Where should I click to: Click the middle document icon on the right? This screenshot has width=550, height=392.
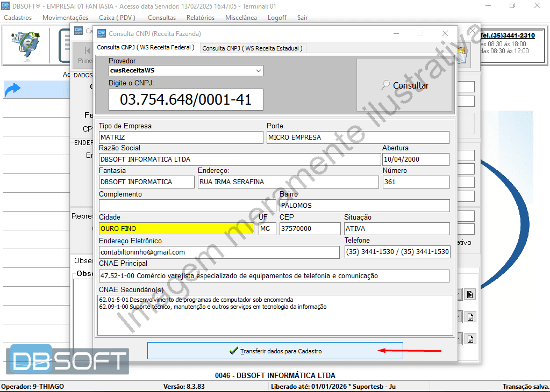coord(470,317)
